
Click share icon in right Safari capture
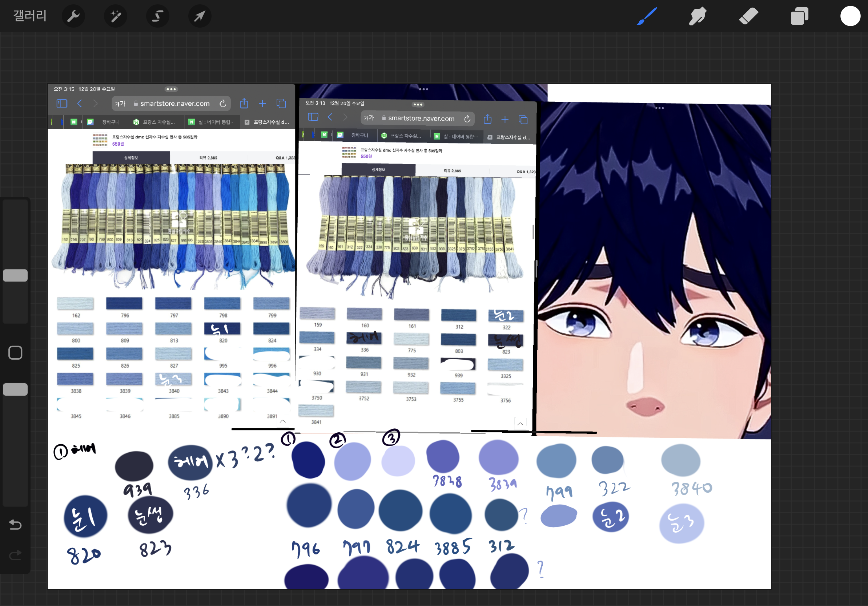[488, 119]
